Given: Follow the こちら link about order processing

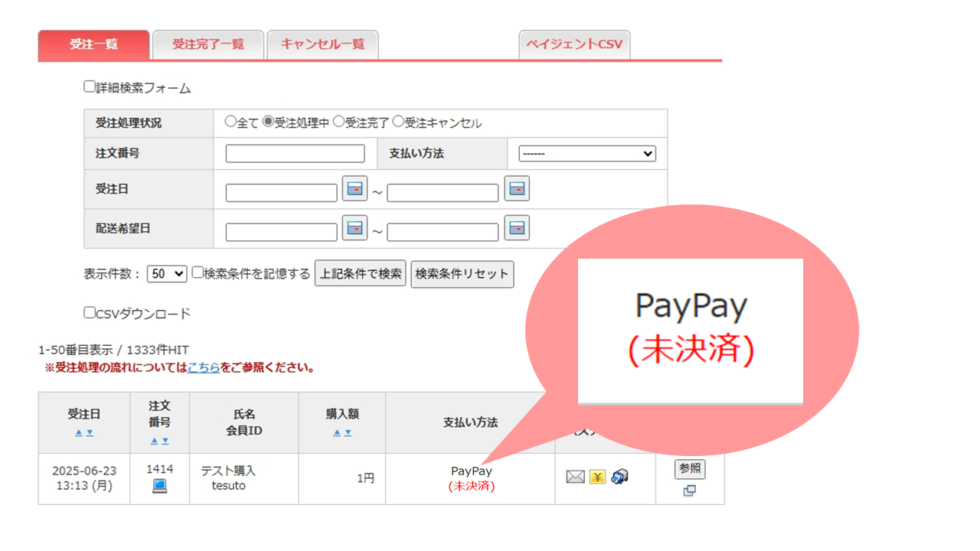Looking at the screenshot, I should click(x=204, y=367).
